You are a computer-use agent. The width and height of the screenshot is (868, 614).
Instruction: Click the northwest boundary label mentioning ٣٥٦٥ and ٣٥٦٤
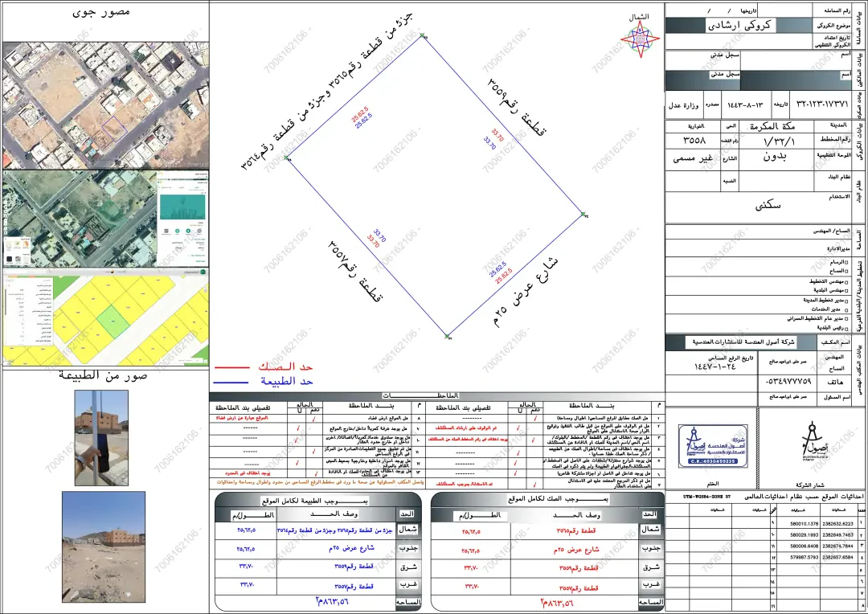point(326,91)
